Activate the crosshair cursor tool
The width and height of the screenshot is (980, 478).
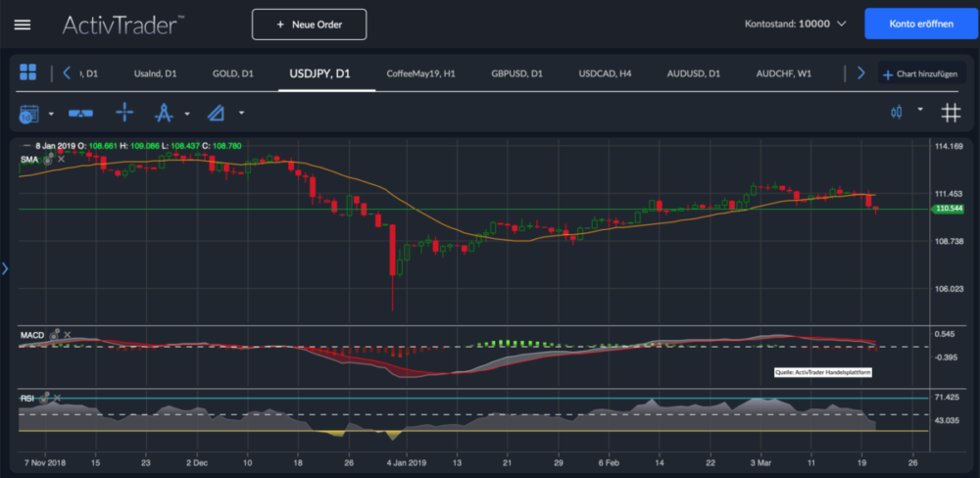click(125, 113)
